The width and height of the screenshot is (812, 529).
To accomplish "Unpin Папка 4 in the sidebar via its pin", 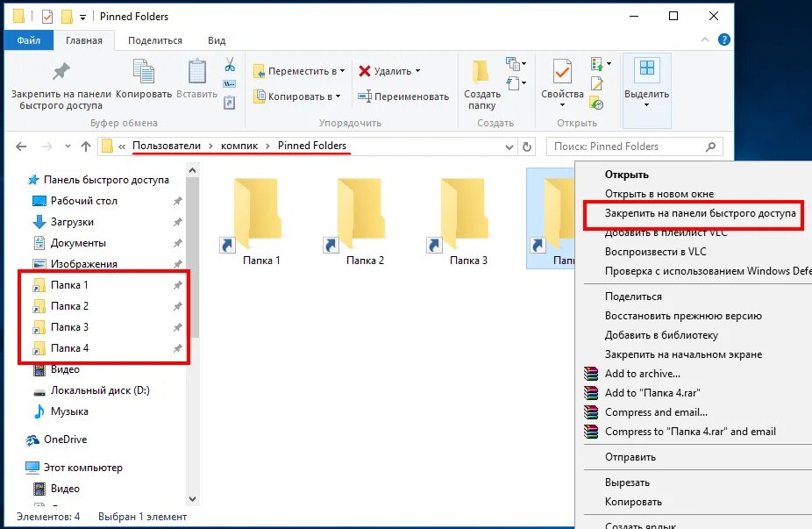I will 178,348.
